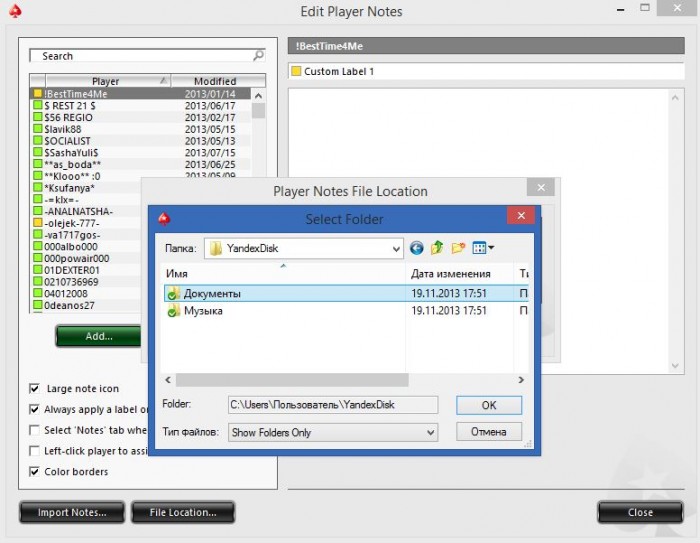Select player -olejek-777-

87,223
